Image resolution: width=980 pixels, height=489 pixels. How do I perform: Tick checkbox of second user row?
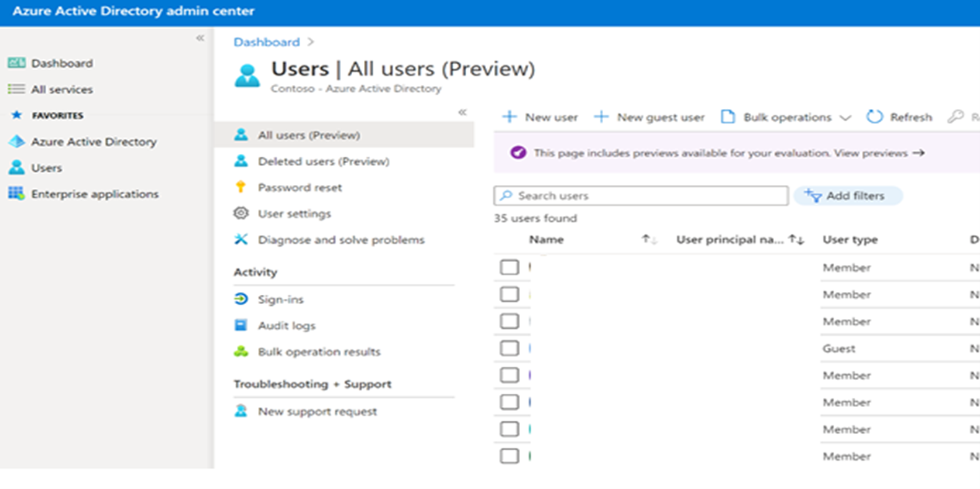pyautogui.click(x=509, y=294)
